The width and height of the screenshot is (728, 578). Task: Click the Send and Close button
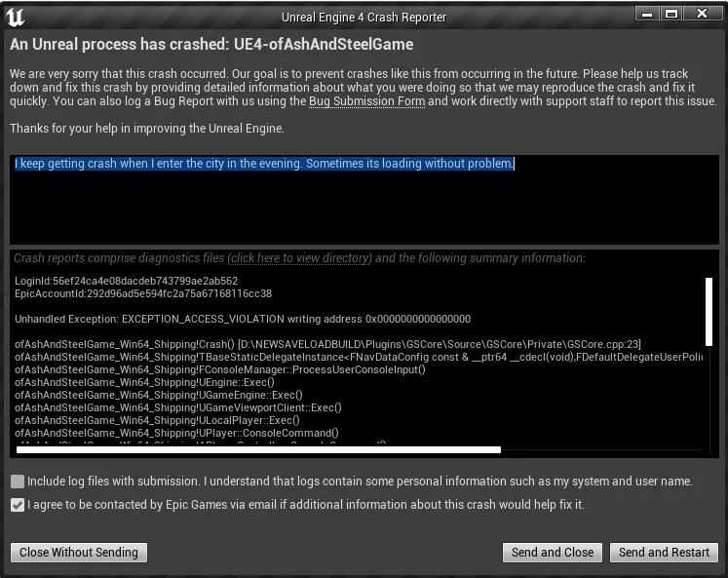point(553,552)
